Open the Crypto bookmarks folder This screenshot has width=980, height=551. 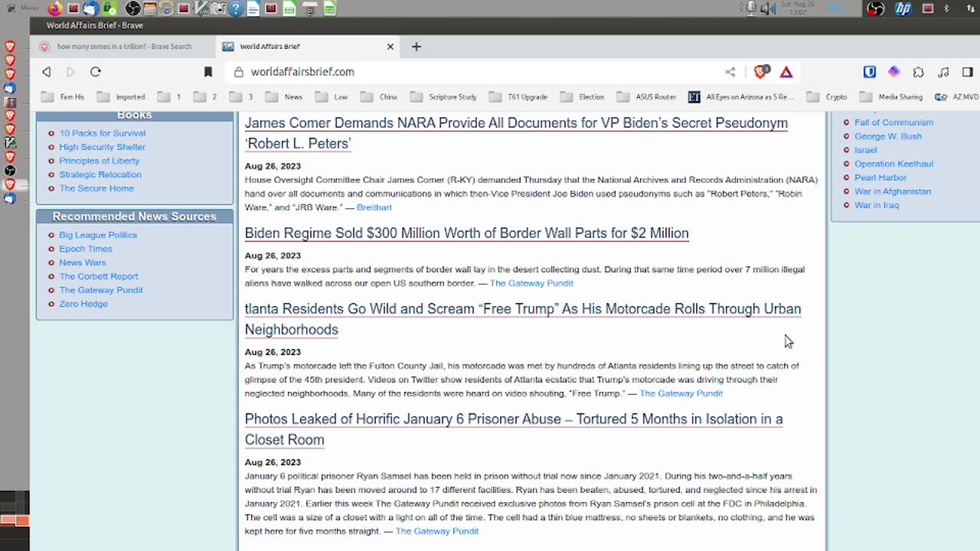(827, 97)
